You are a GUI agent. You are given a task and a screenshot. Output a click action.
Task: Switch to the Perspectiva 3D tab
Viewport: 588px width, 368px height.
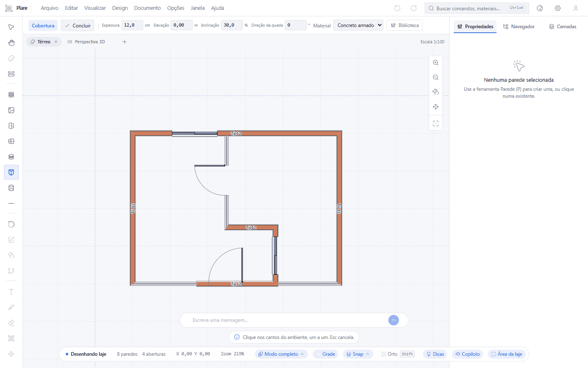point(86,42)
